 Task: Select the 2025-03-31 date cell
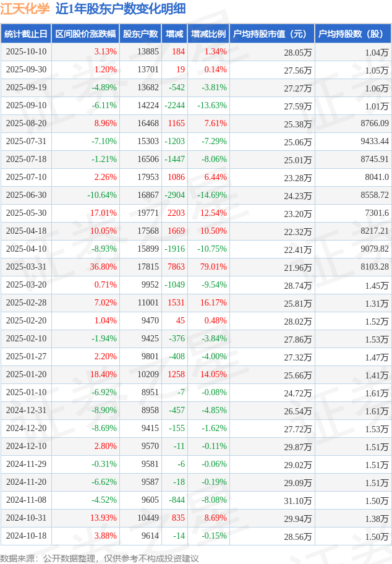[x=26, y=267]
